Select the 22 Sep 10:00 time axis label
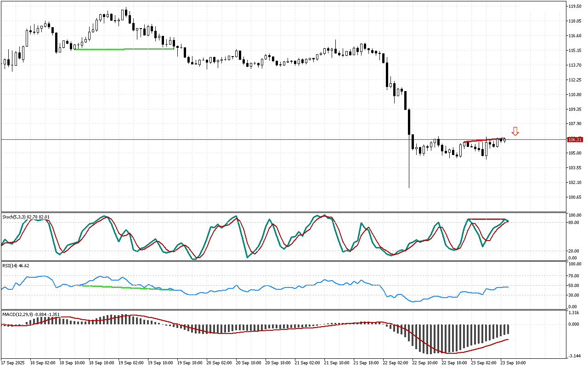Screen dimensions: 588x368 click(424, 362)
